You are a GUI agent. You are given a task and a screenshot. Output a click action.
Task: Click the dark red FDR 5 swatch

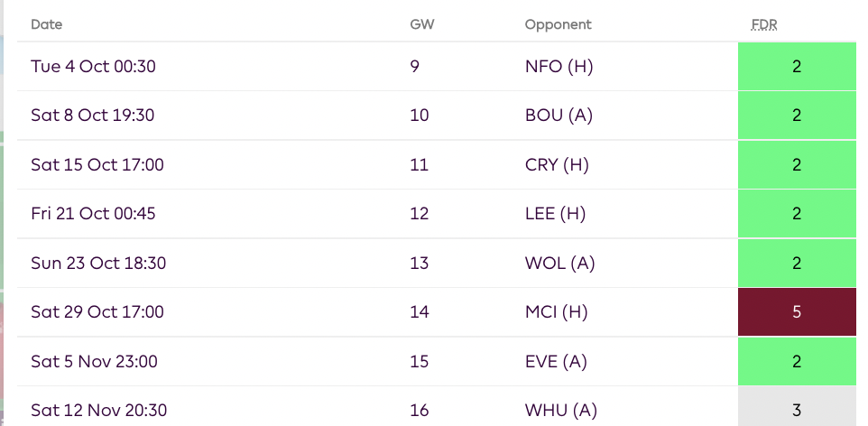pyautogui.click(x=797, y=312)
